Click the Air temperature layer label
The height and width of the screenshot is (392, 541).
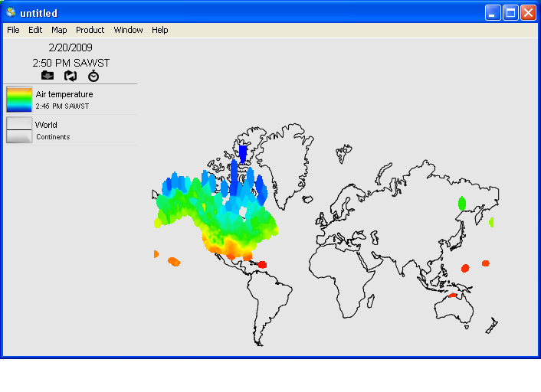(x=64, y=94)
